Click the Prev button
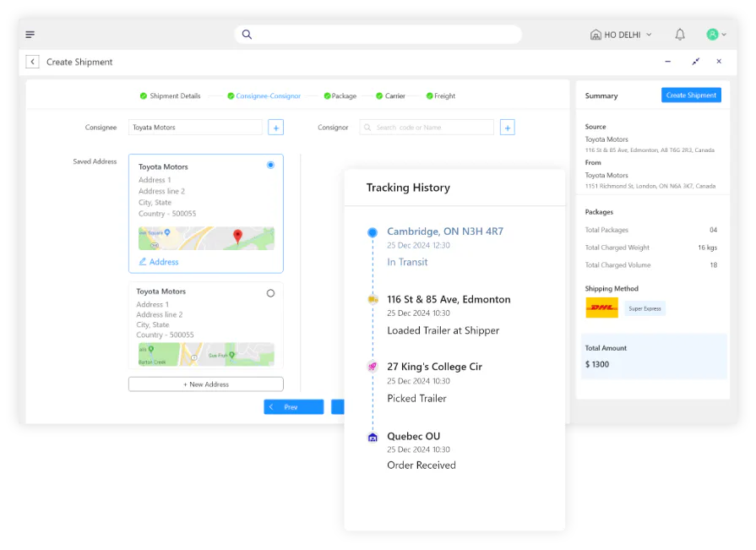Viewport: 756px width, 550px height. [x=294, y=407]
